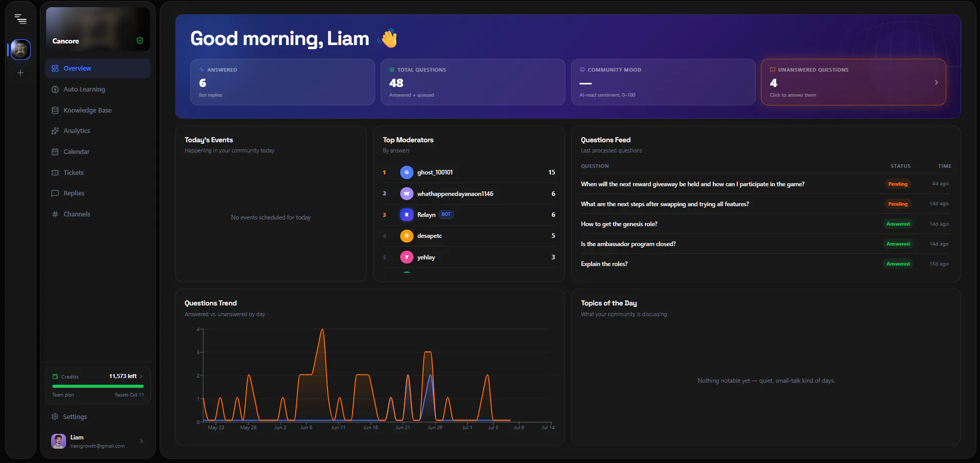The image size is (980, 463).
Task: Click Answered badge on genesis role question
Action: [x=898, y=224]
